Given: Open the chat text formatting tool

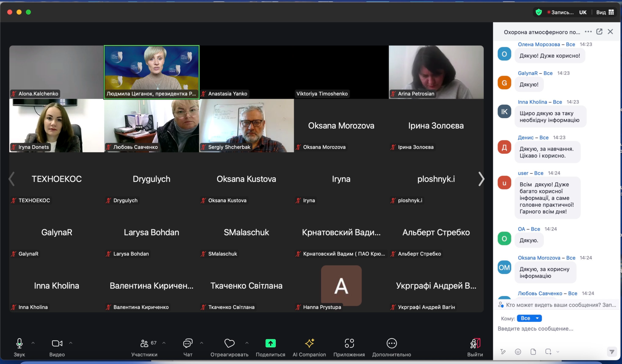Looking at the screenshot, I should pos(503,352).
